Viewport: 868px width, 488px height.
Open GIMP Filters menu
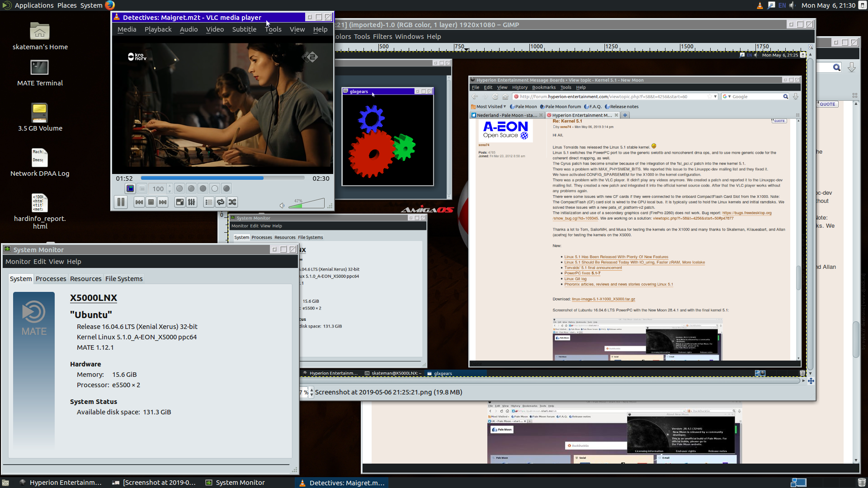382,37
